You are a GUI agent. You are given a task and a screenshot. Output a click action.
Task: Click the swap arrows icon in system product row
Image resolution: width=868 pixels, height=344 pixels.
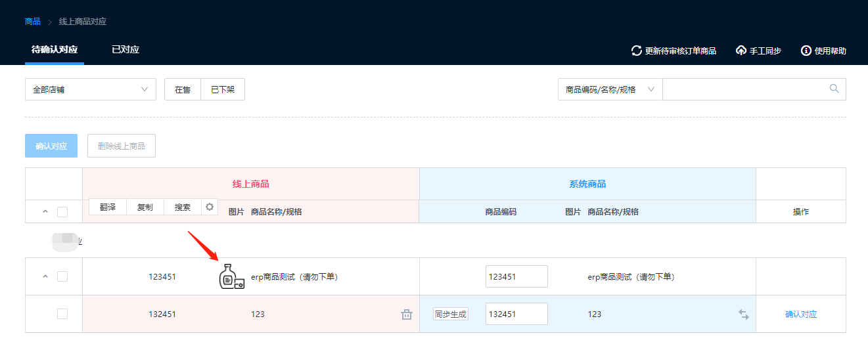(x=743, y=314)
